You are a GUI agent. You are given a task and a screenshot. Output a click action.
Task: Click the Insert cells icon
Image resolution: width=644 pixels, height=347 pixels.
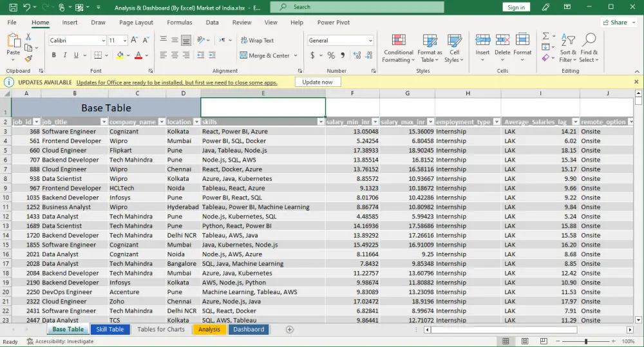[x=482, y=40]
